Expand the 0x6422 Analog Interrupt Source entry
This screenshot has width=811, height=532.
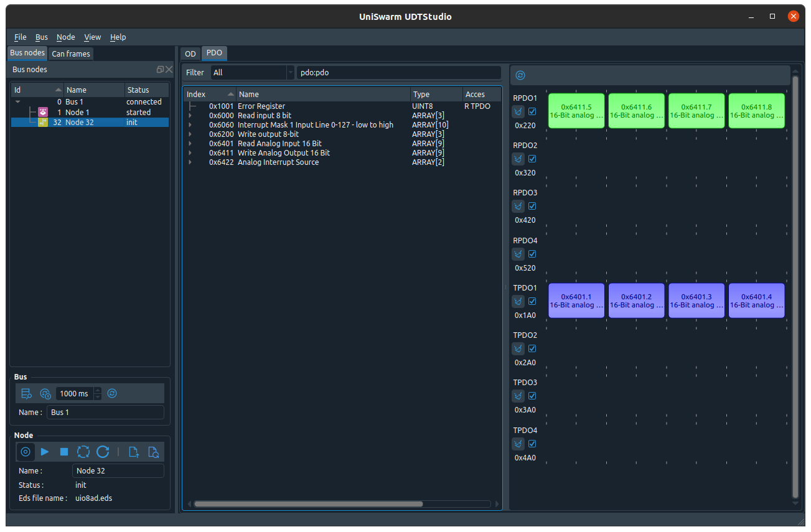click(x=190, y=162)
